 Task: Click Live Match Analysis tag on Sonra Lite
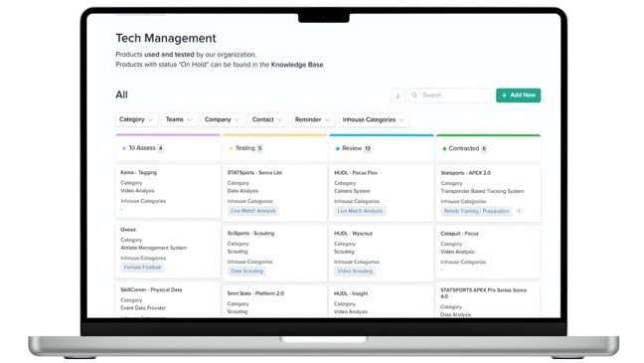pyautogui.click(x=253, y=211)
